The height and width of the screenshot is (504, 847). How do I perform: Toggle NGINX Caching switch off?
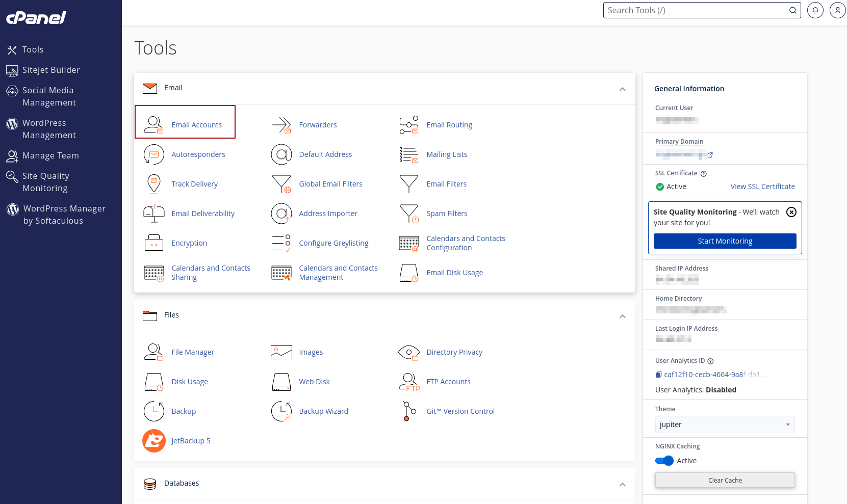664,461
